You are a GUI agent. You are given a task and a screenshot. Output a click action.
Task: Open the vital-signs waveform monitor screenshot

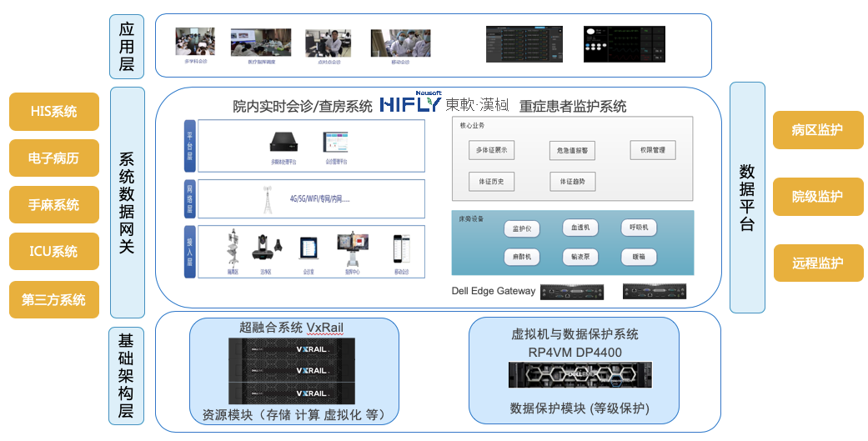pyautogui.click(x=625, y=43)
